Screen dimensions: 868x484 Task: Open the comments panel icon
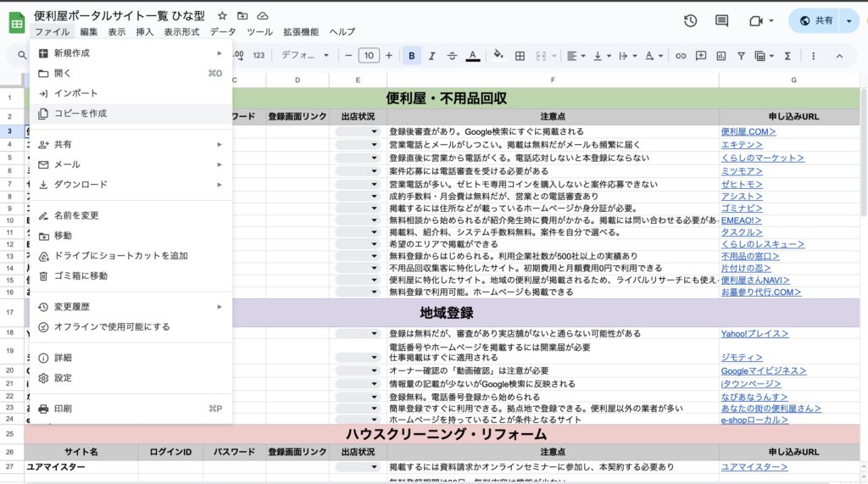721,21
